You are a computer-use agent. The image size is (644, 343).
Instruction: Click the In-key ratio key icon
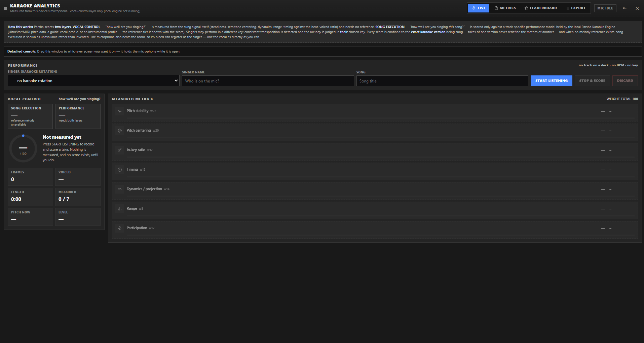[120, 150]
